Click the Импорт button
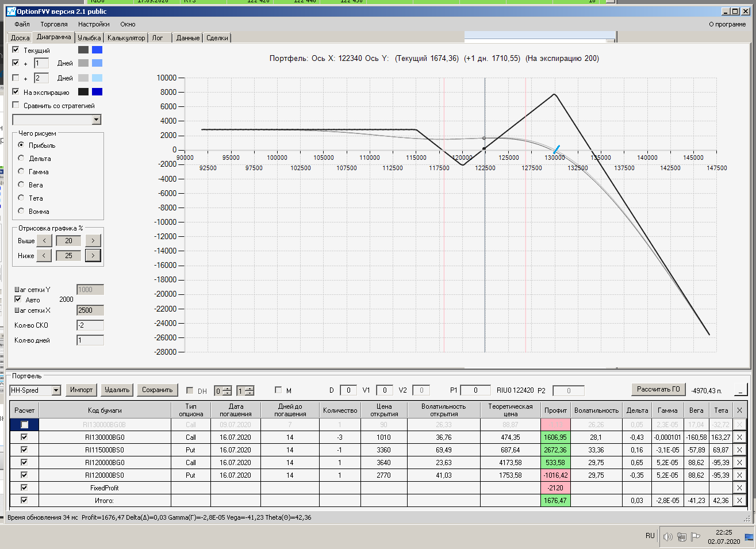The height and width of the screenshot is (549, 756). tap(81, 390)
